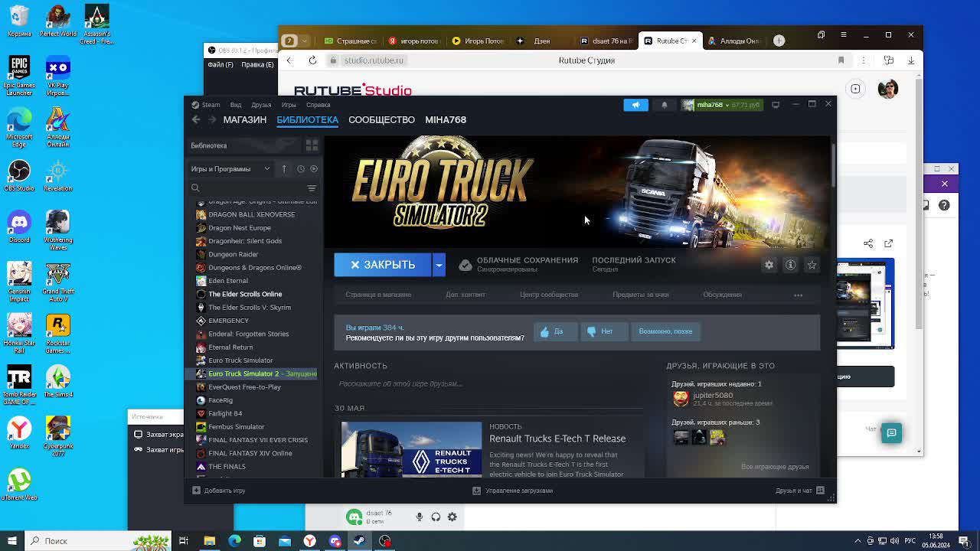Image resolution: width=980 pixels, height=551 pixels.
Task: Show game info icon next to gear
Action: coord(790,265)
